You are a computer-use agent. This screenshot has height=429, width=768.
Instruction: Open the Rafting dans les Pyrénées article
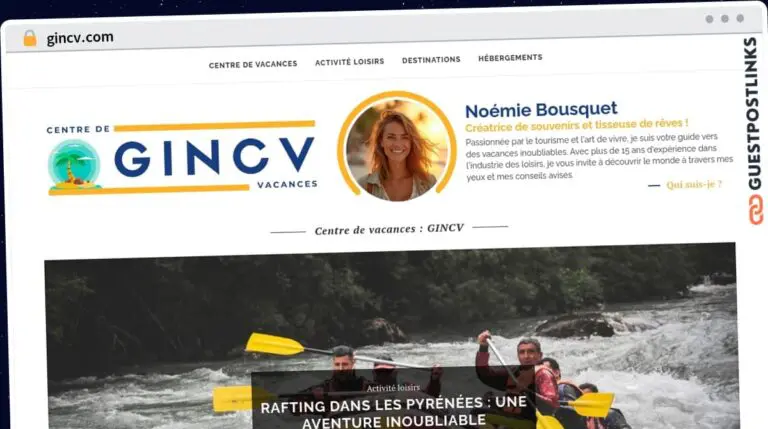pos(393,412)
